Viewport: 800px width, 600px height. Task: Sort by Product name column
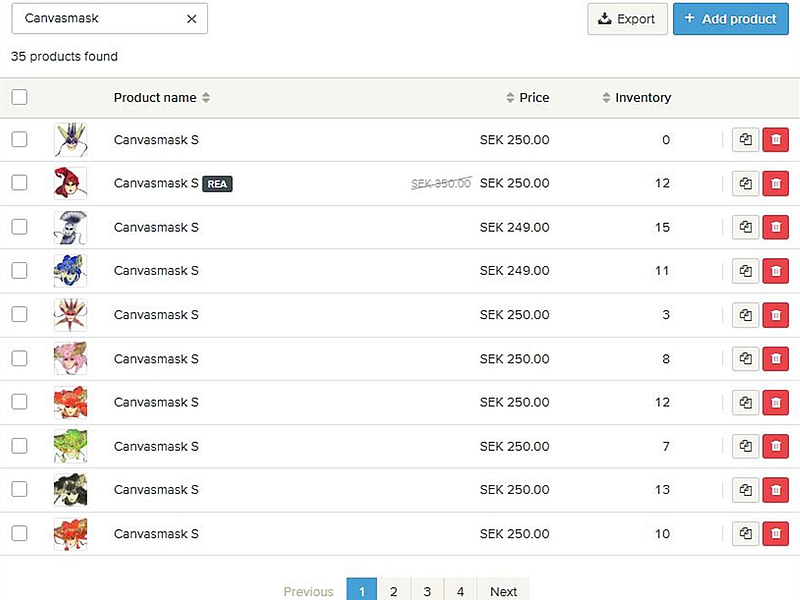coord(162,98)
